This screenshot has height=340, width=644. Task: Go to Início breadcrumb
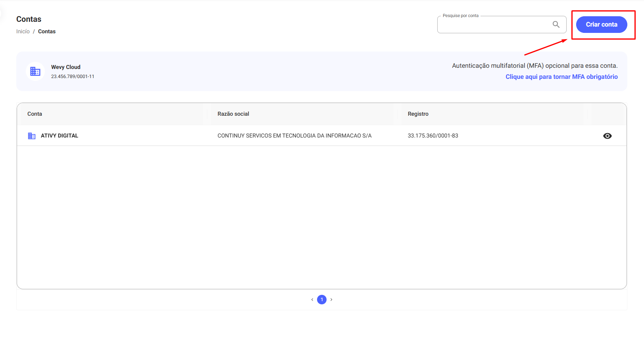(23, 31)
